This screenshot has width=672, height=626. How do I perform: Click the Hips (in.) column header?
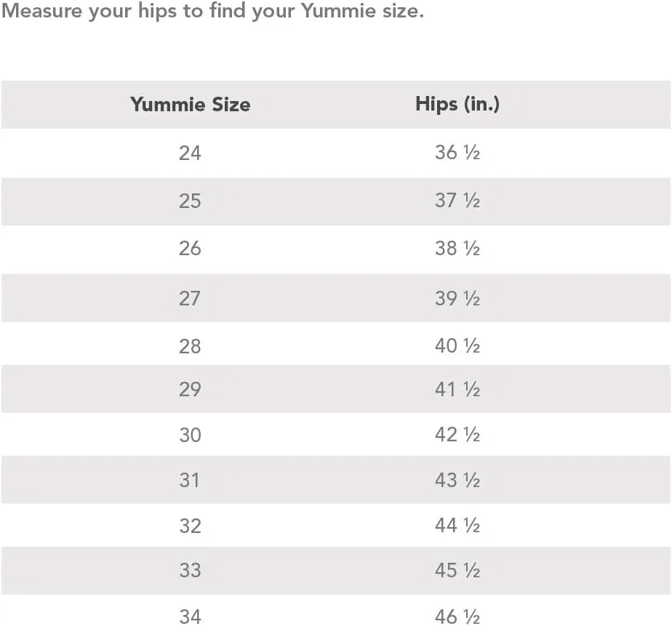point(457,104)
